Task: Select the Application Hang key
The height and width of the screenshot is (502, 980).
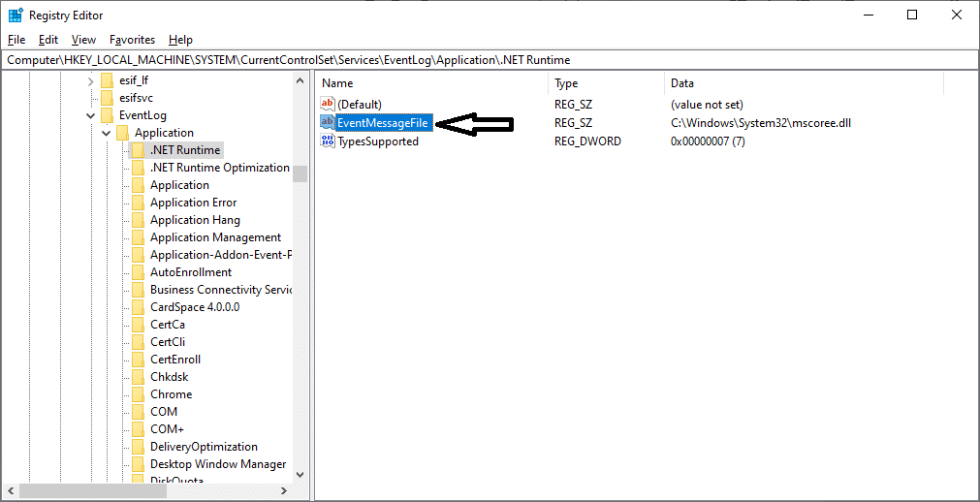Action: [195, 220]
